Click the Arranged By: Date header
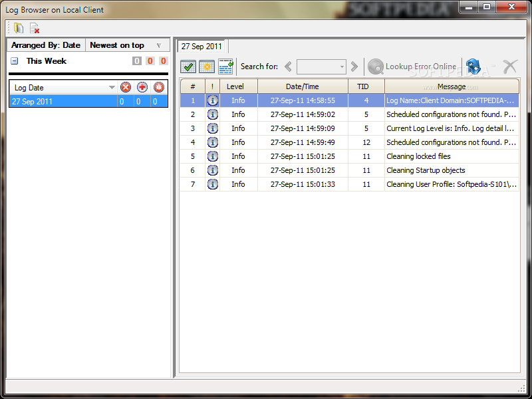The width and height of the screenshot is (532, 399). [46, 45]
